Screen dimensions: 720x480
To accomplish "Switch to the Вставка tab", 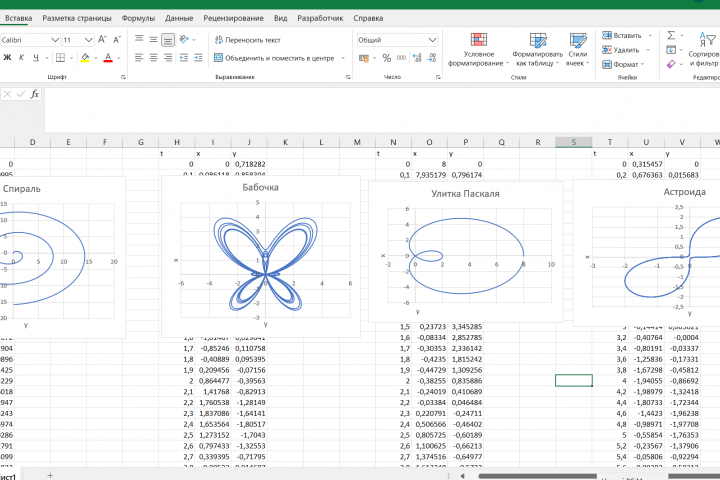I will coord(18,18).
